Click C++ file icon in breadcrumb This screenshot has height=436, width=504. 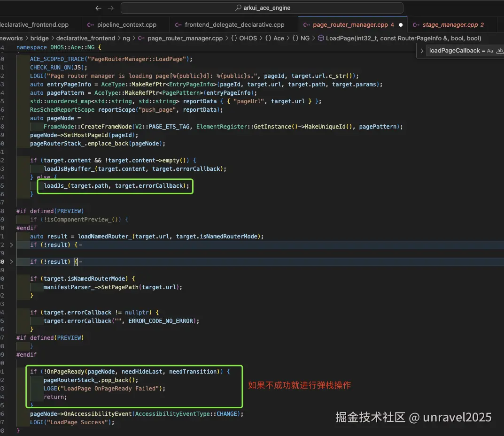tap(141, 38)
